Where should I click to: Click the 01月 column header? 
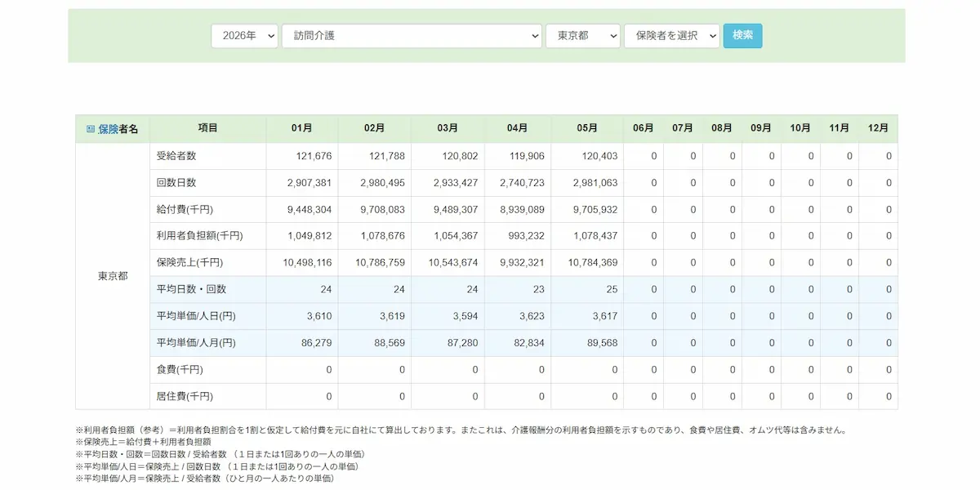[x=301, y=128]
